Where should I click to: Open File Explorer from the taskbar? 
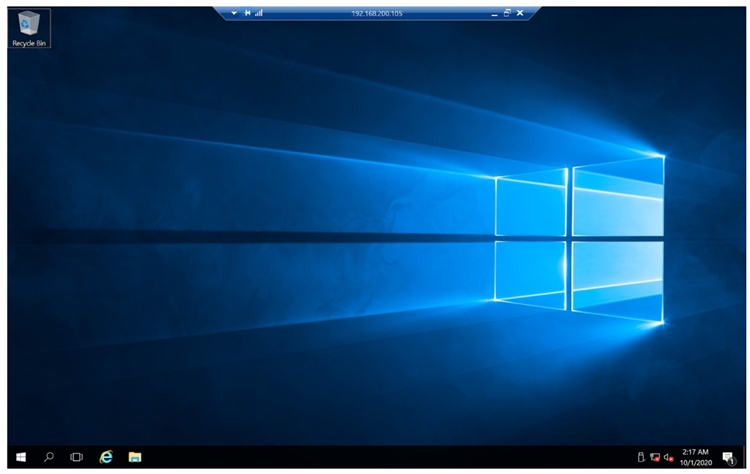click(x=134, y=457)
